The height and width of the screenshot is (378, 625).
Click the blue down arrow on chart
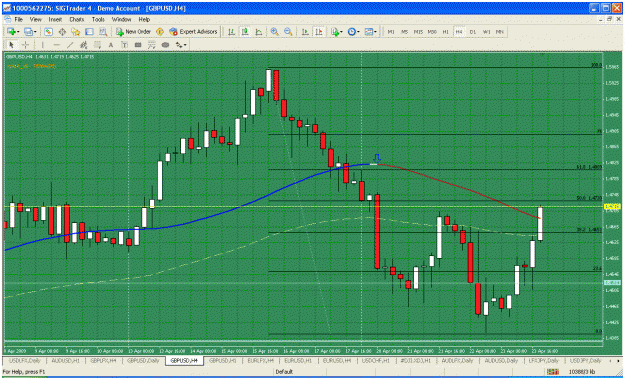[x=377, y=158]
